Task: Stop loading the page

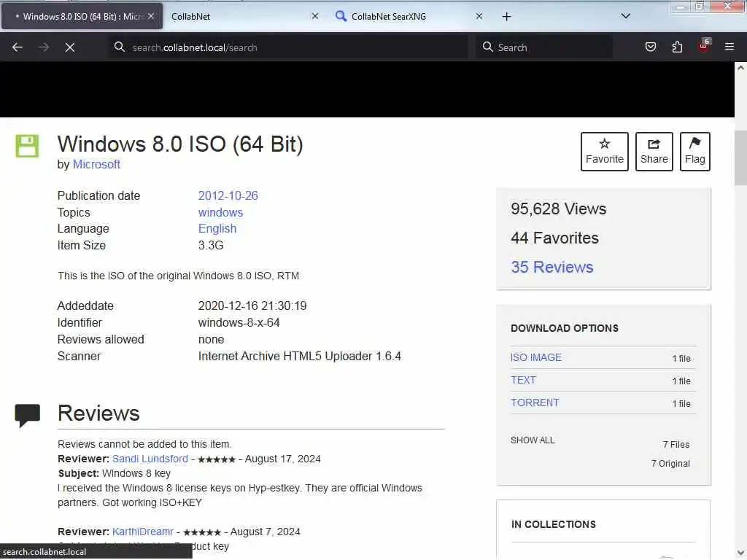Action: [70, 47]
